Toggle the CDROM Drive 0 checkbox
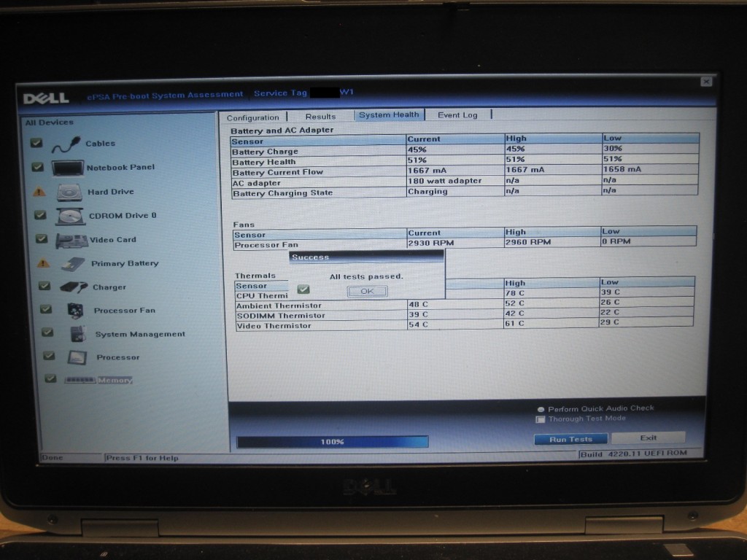747x560 pixels. pyautogui.click(x=41, y=215)
